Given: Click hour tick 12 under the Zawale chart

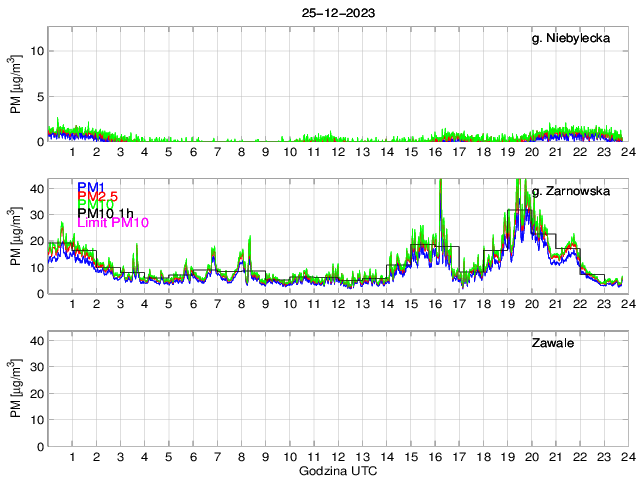Looking at the screenshot, I should (337, 456).
